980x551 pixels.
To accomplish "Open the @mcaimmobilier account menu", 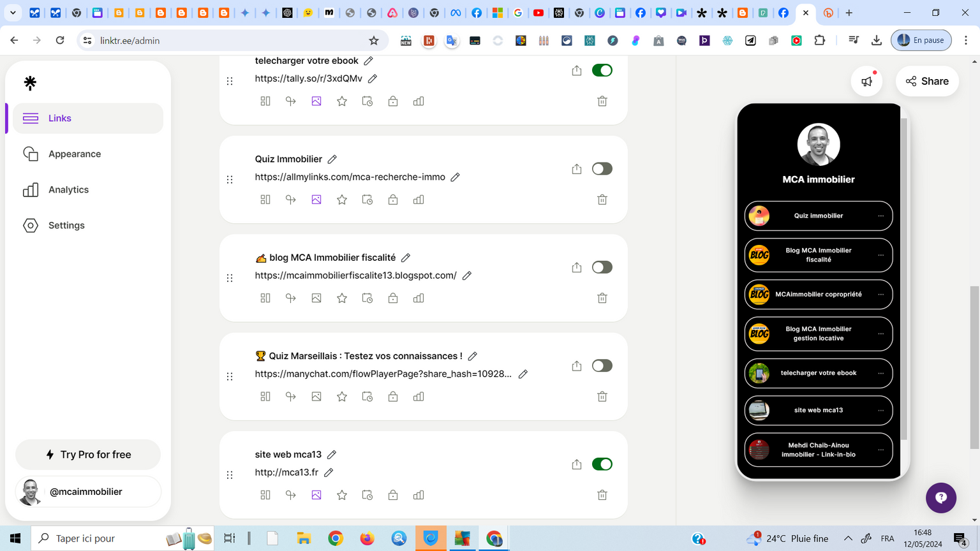I will 88,492.
